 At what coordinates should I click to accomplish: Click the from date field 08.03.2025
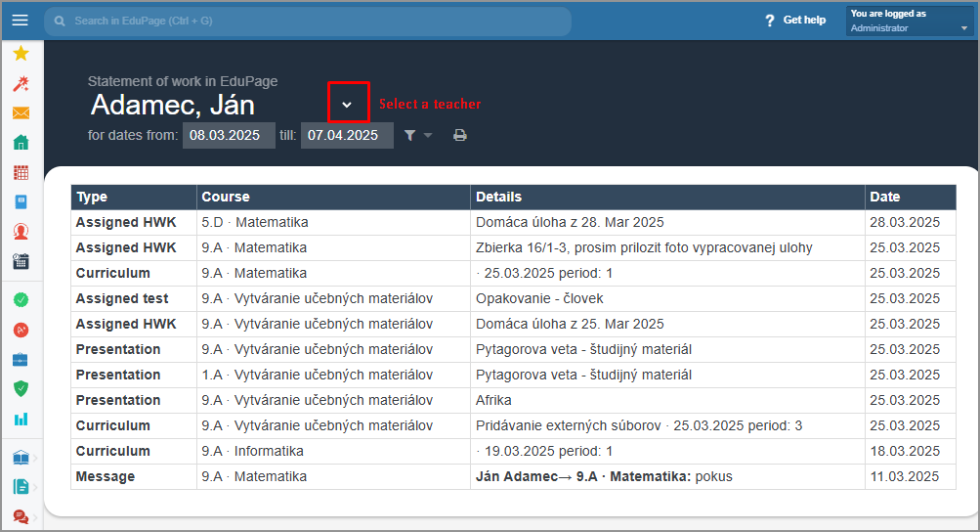(x=228, y=135)
